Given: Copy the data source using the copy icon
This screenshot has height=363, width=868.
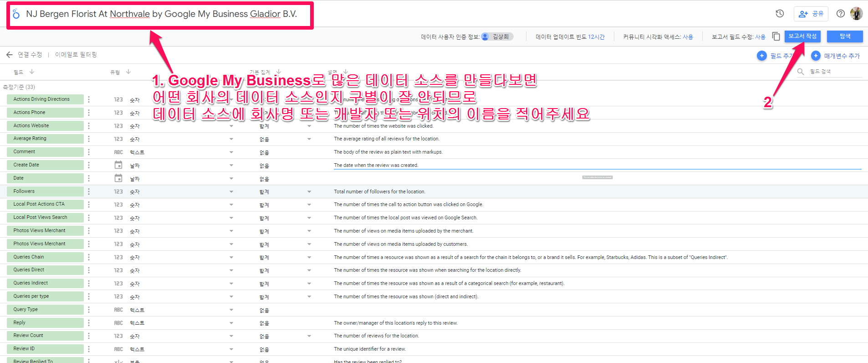Looking at the screenshot, I should click(x=776, y=36).
